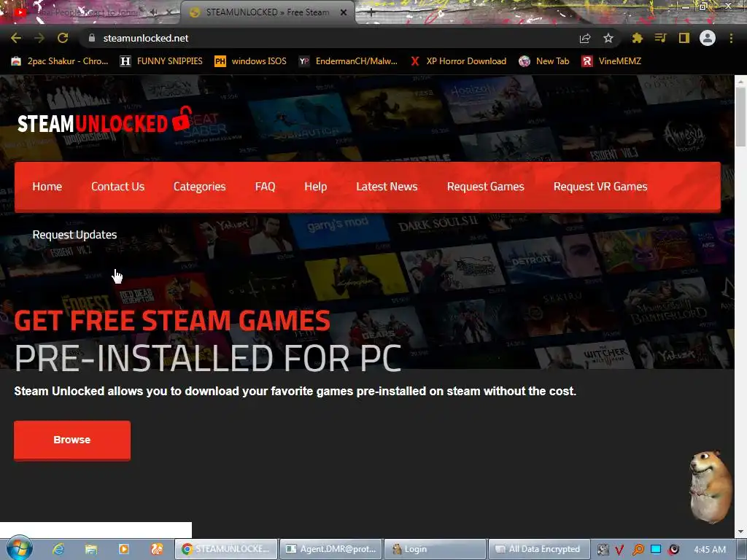Mute the YouTube tab audio icon
Screen dimensions: 747x560
pyautogui.click(x=153, y=12)
